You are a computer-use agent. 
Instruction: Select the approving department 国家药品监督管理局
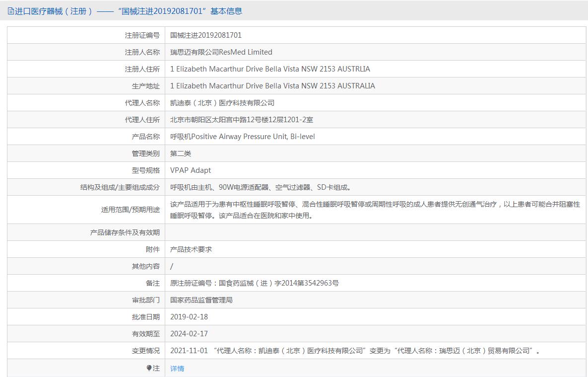pyautogui.click(x=201, y=300)
